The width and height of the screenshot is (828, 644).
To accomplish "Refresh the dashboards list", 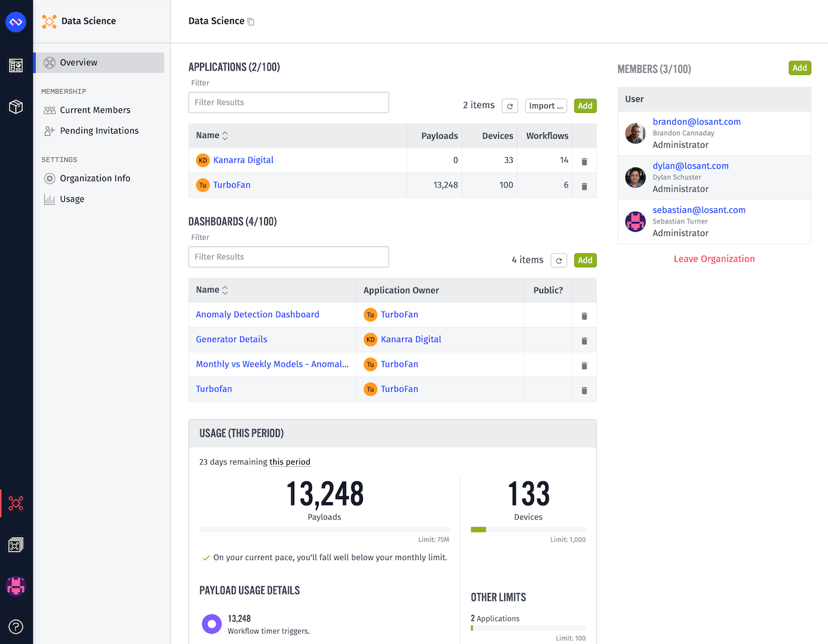I will (558, 260).
